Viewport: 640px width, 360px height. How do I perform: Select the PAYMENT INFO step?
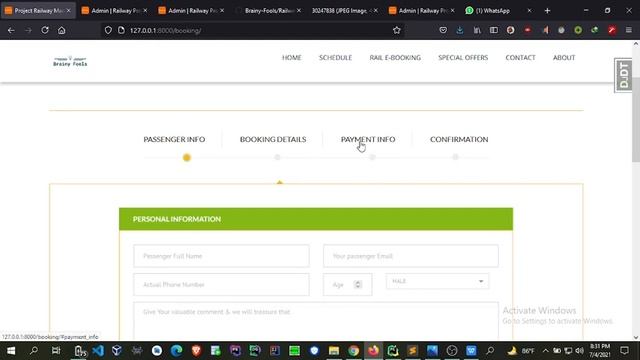point(368,139)
